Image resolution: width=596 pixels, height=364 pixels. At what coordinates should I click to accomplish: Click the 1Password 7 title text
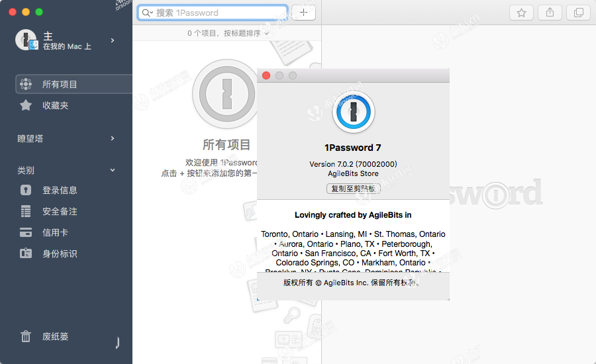point(353,148)
